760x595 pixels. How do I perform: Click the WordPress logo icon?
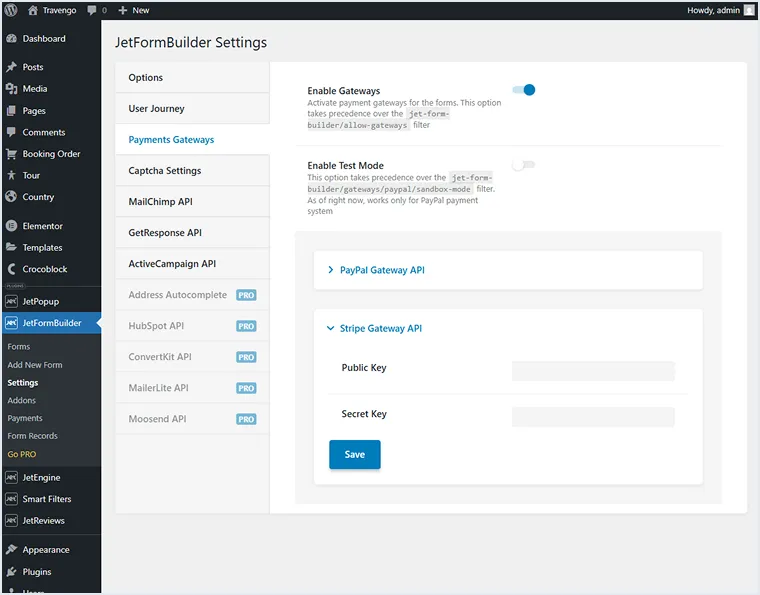coord(10,10)
